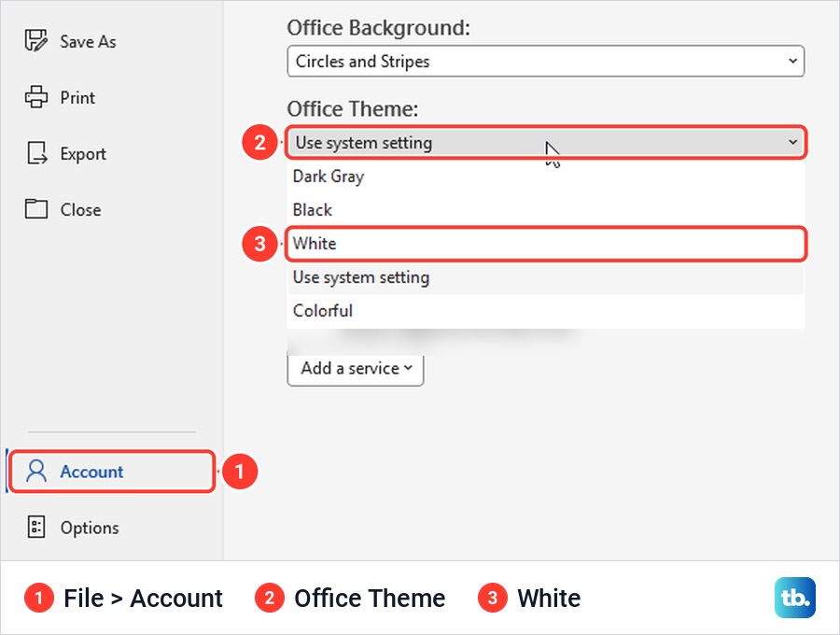Viewport: 840px width, 635px height.
Task: Click the Print printer icon
Action: (35, 97)
